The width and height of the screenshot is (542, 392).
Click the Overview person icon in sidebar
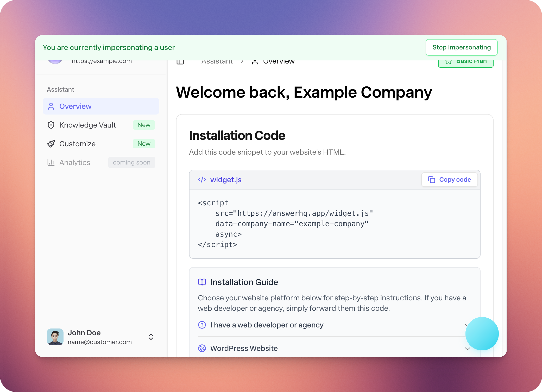[51, 106]
